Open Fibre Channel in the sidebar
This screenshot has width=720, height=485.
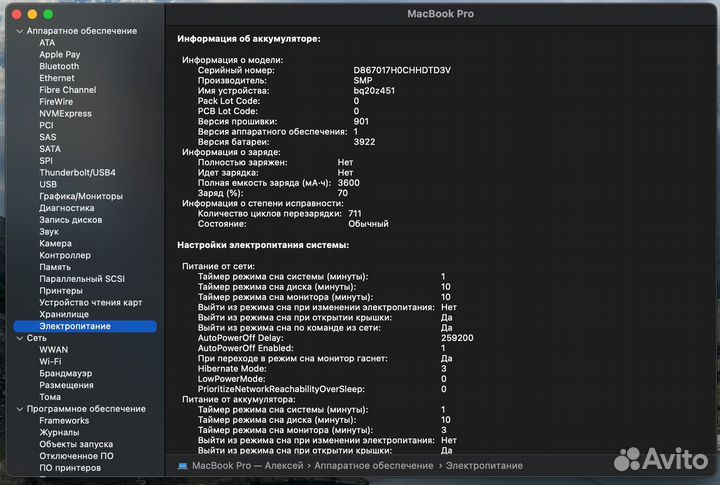point(68,90)
